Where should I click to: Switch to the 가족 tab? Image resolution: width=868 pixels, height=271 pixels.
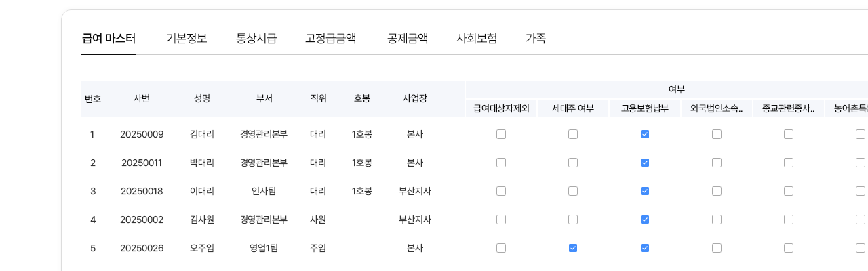click(x=536, y=39)
